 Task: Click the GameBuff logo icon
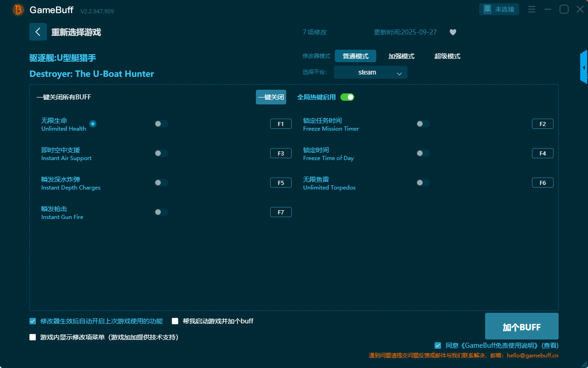click(18, 10)
